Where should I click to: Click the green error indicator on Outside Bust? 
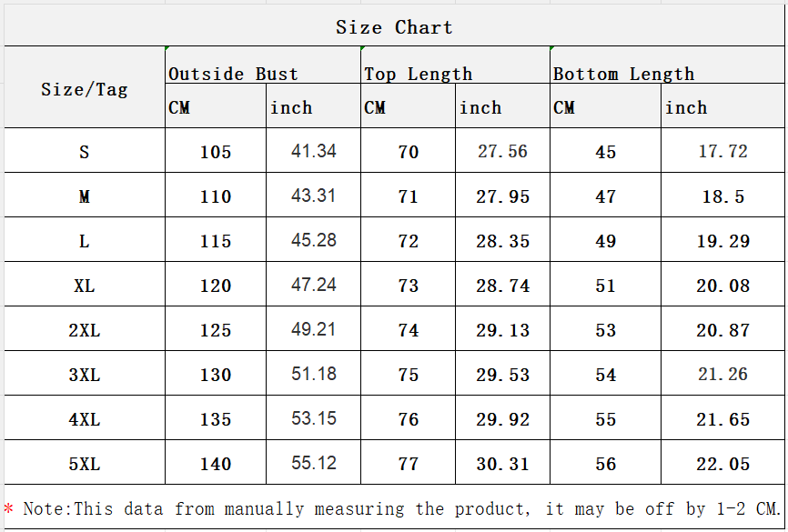tap(167, 48)
